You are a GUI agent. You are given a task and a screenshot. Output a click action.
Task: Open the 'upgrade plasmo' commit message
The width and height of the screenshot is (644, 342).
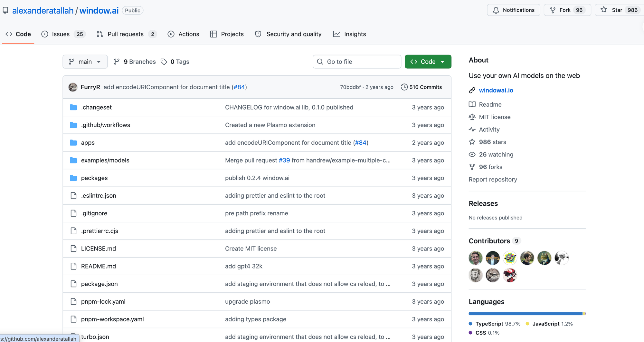247,302
